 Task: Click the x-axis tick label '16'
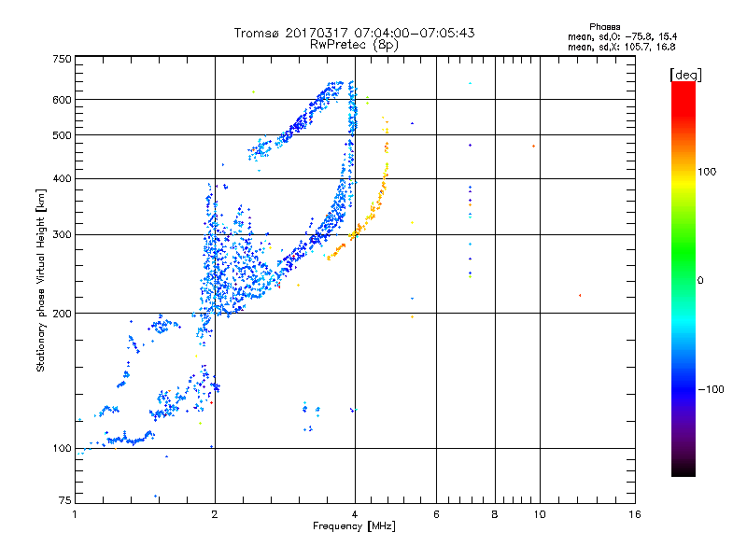[x=635, y=514]
